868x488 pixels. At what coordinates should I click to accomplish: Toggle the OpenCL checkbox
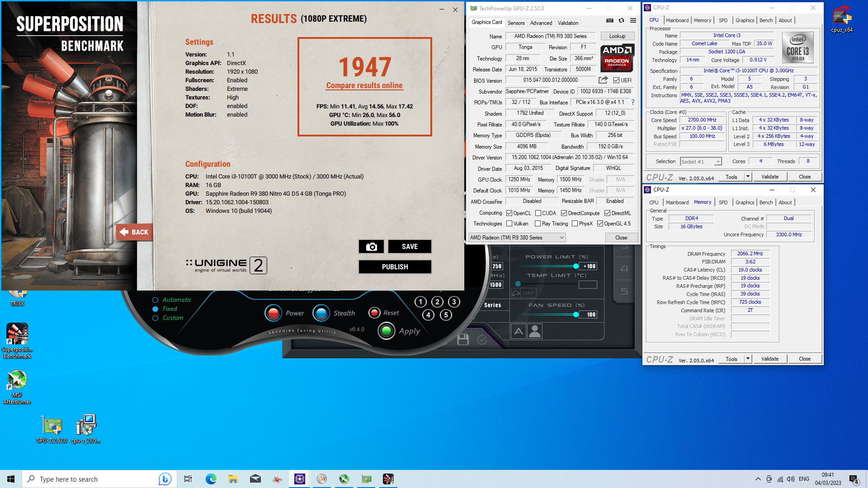point(509,213)
